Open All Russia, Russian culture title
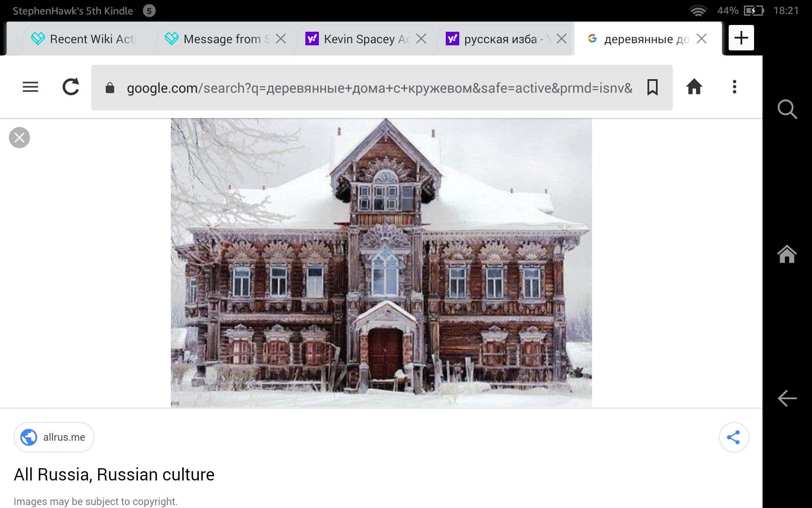This screenshot has height=508, width=812. (114, 475)
